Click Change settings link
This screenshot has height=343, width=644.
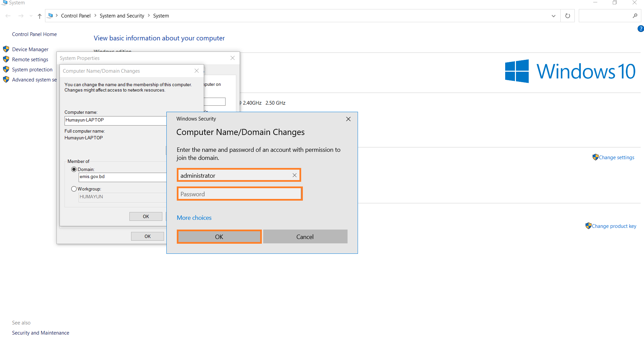[x=616, y=158]
